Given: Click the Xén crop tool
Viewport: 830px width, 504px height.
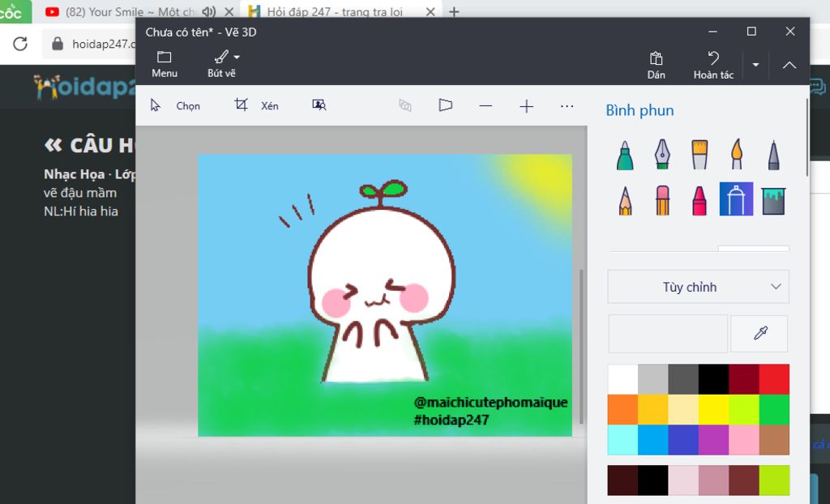Looking at the screenshot, I should (256, 105).
